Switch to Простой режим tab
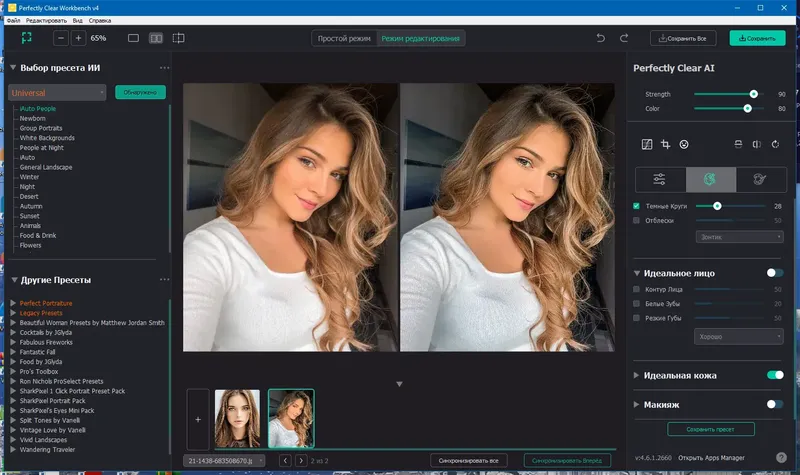The width and height of the screenshot is (800, 475). (344, 38)
